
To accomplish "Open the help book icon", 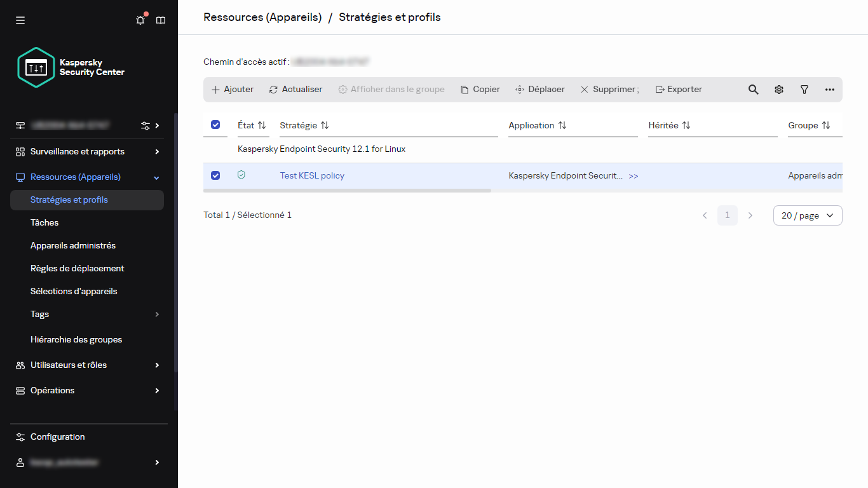I will pos(161,20).
